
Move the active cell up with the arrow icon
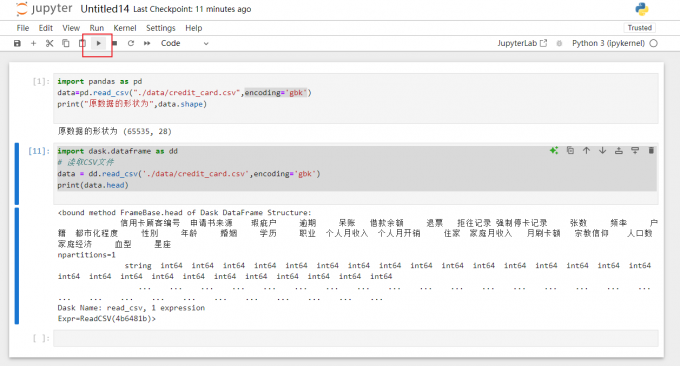pyautogui.click(x=586, y=150)
